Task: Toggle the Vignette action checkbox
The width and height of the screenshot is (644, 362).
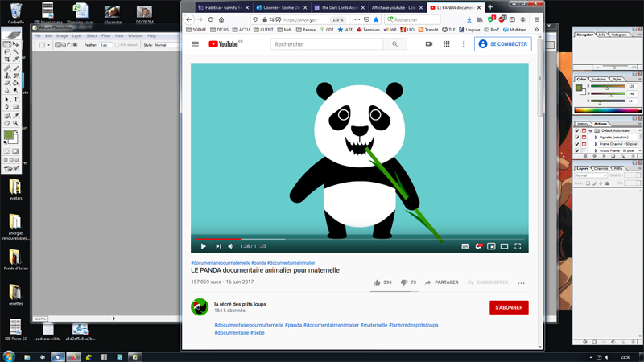Action: [x=577, y=138]
